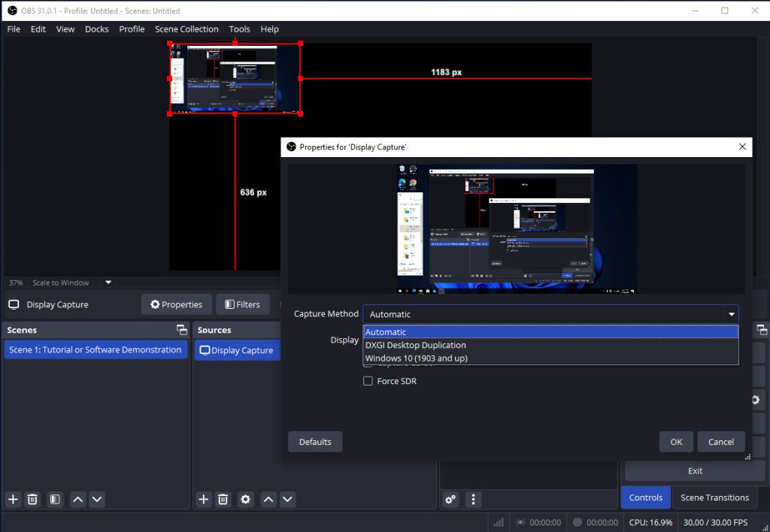Choose DXGI Desktop Duplication option

550,345
